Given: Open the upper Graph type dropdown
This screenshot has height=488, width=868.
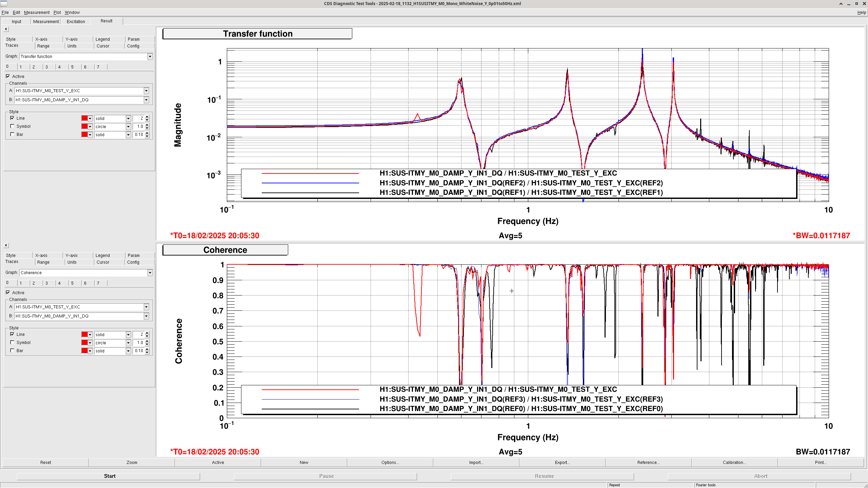Looking at the screenshot, I should pyautogui.click(x=150, y=57).
